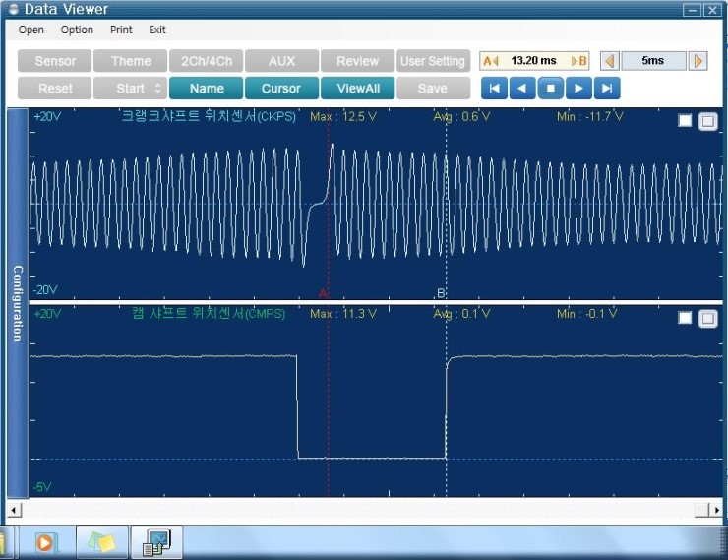Open the media player taskbar icon
Screen dimensions: 728x560
click(x=45, y=542)
